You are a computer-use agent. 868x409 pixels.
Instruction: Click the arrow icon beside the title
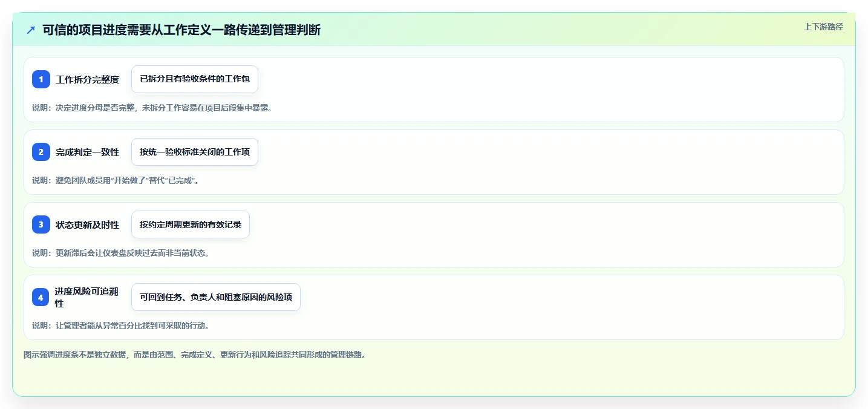pyautogui.click(x=31, y=30)
